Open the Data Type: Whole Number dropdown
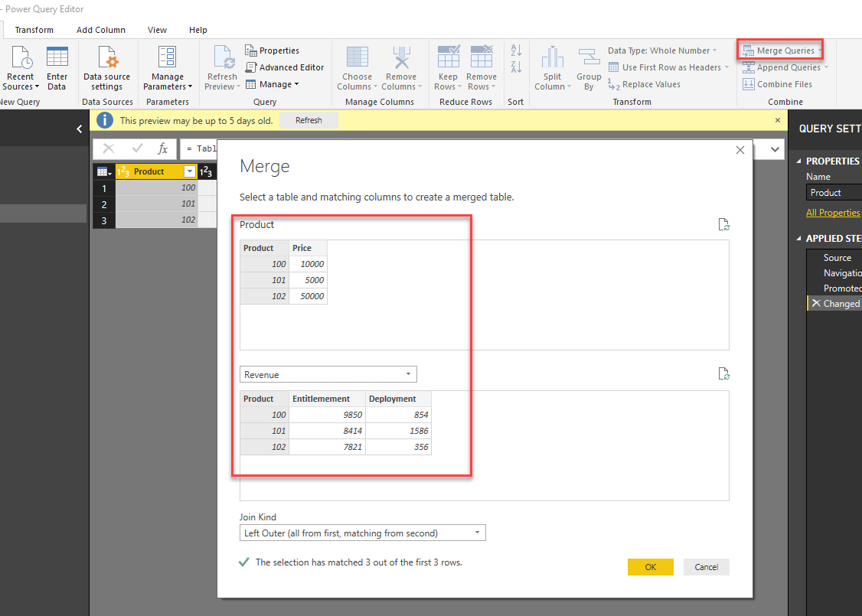862x616 pixels. point(662,51)
